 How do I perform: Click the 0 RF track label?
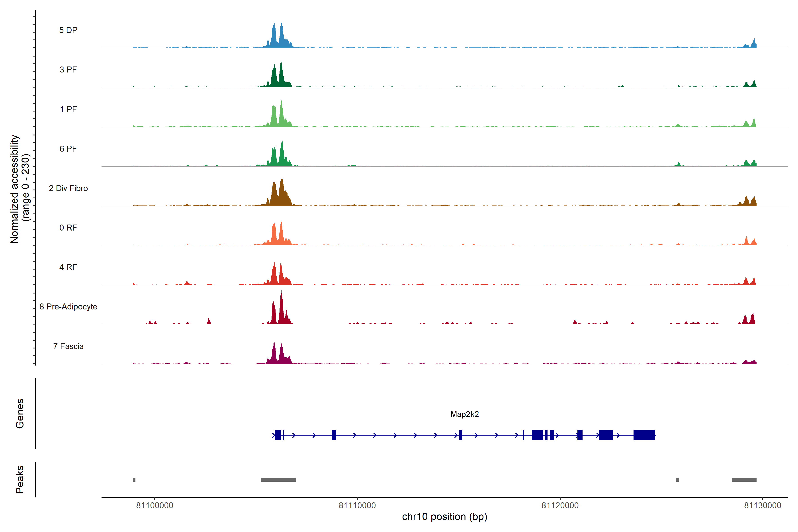pos(68,228)
